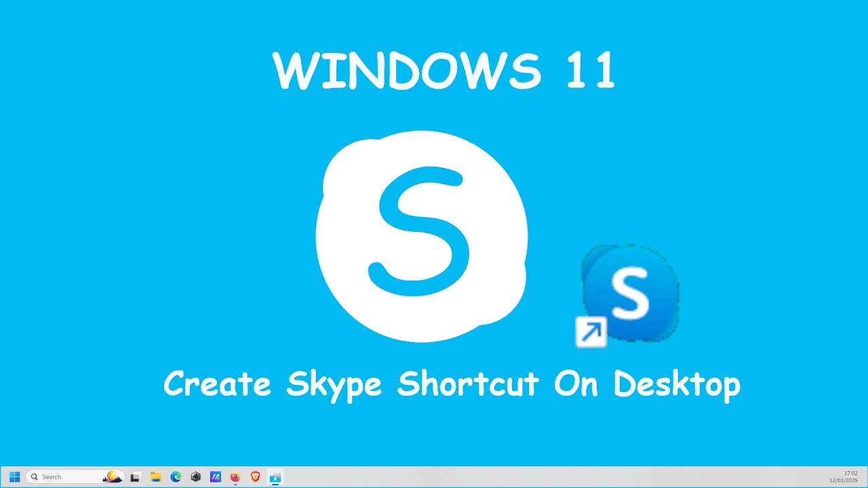Click the taskbar Search box
The height and width of the screenshot is (488, 868).
click(75, 477)
